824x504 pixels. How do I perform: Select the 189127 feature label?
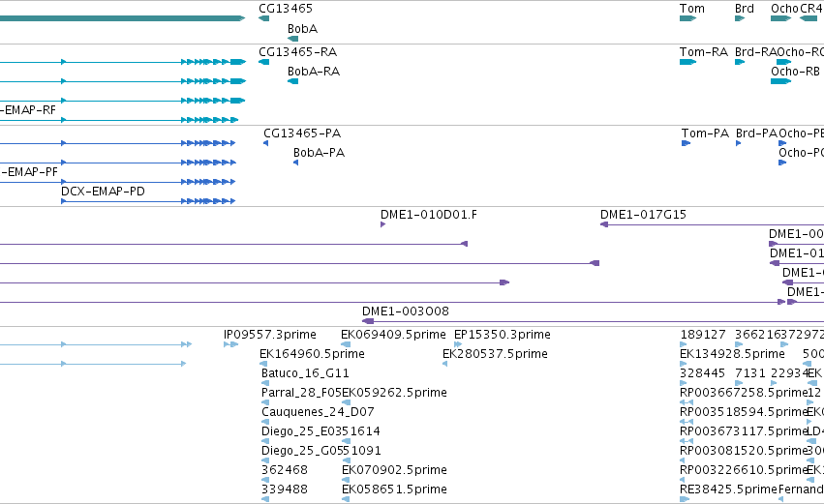coord(703,335)
